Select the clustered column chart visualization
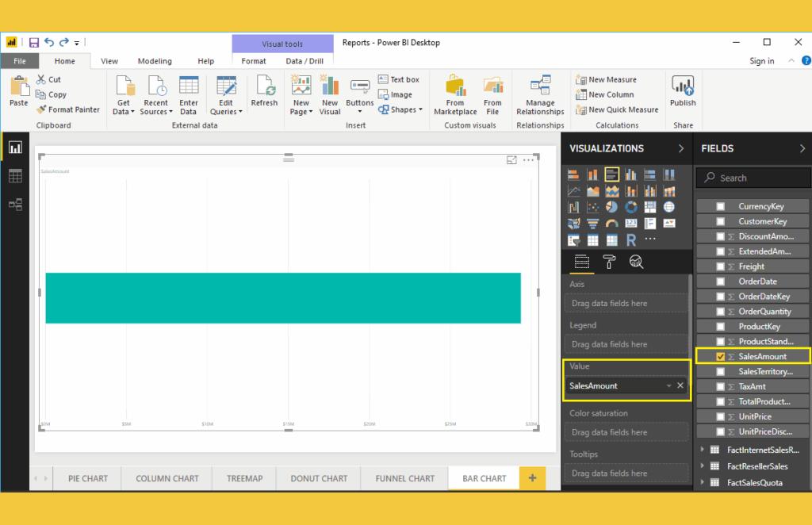This screenshot has width=812, height=525. pyautogui.click(x=630, y=174)
